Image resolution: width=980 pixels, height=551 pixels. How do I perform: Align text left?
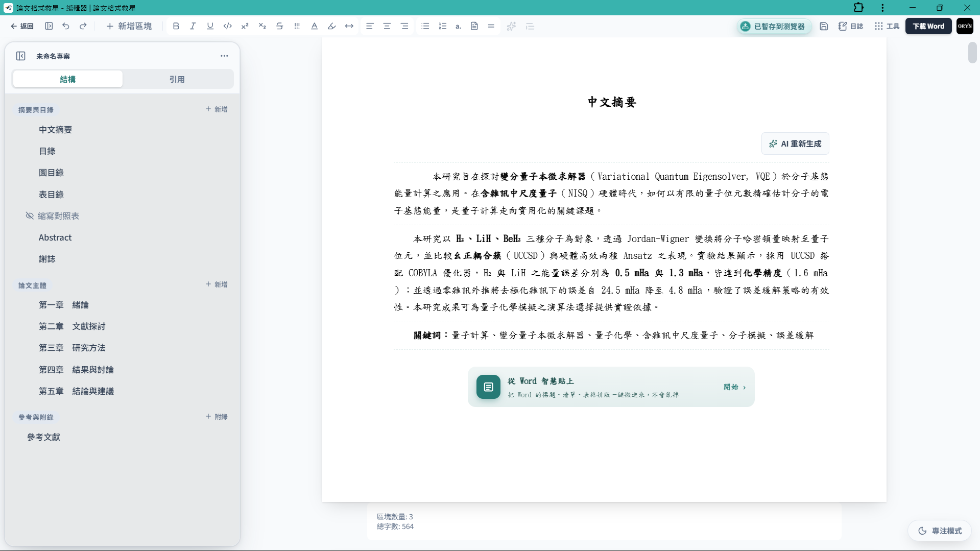tap(370, 26)
